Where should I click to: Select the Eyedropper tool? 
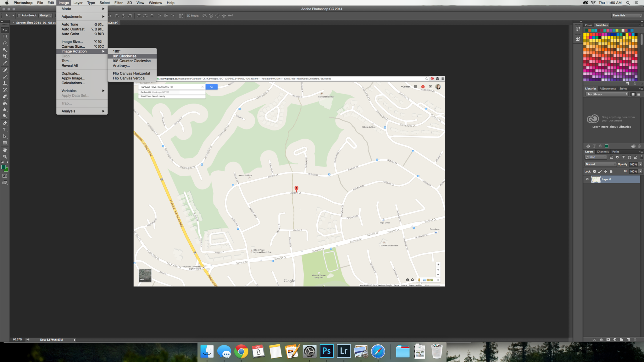(5, 63)
